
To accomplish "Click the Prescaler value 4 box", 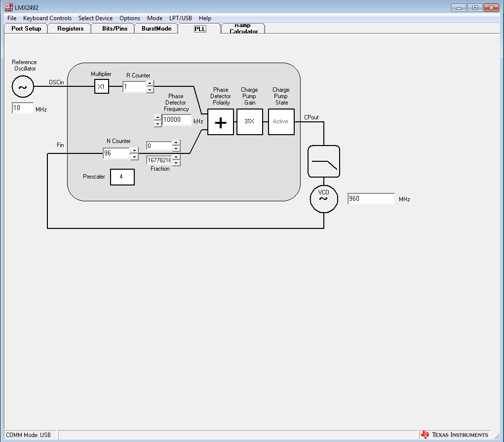I will pos(122,177).
